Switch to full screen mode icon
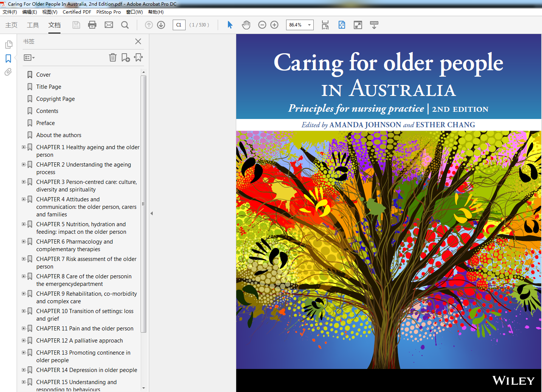Screen dimensions: 542x392 [358, 25]
